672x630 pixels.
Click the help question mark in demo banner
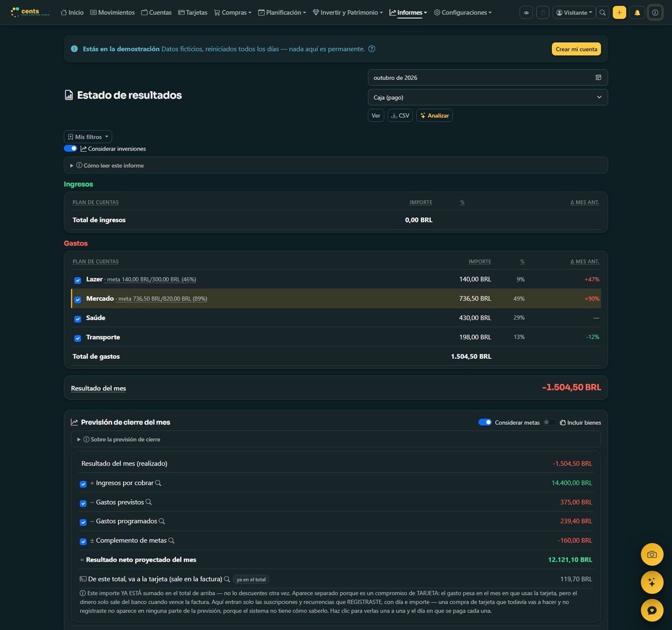tap(372, 49)
